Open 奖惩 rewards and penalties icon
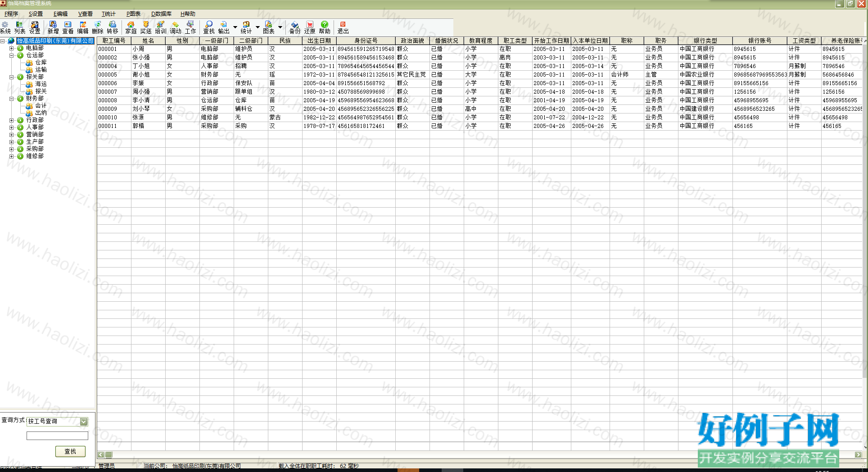 (x=146, y=27)
